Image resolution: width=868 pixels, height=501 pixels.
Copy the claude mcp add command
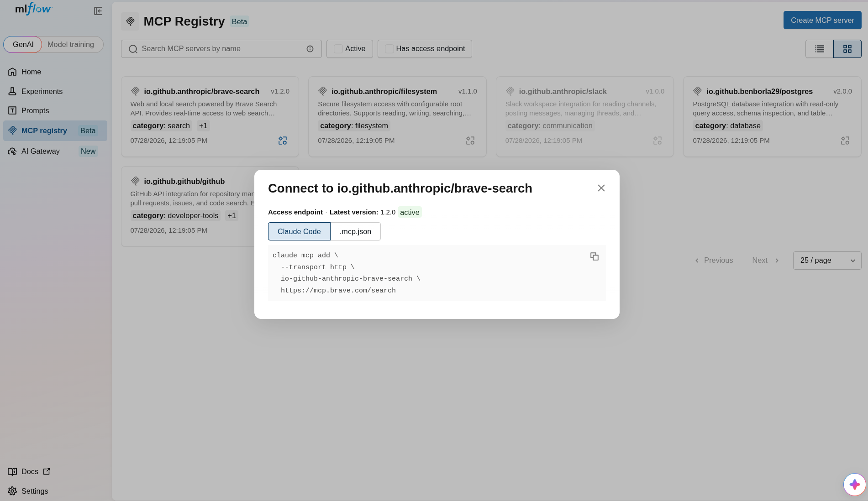[x=594, y=256]
